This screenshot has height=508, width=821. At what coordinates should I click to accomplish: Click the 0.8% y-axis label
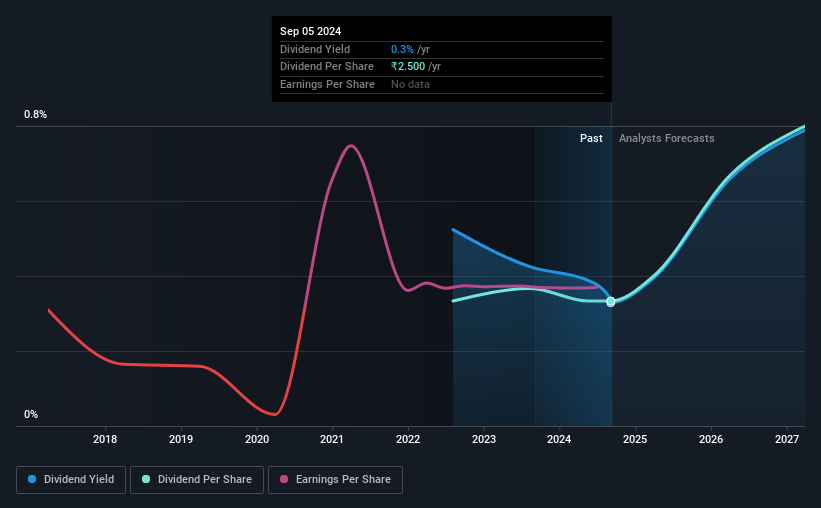[36, 114]
